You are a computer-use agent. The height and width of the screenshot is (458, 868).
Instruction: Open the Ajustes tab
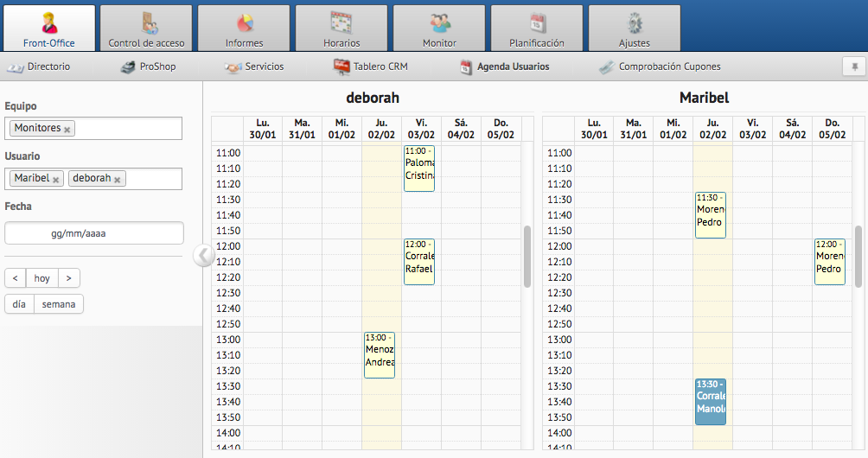click(635, 29)
